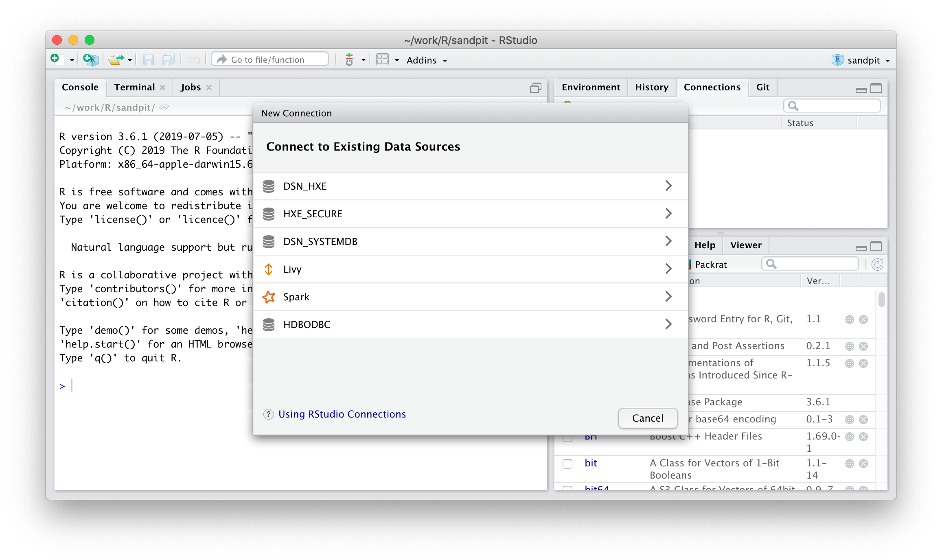Remove the bit package with x icon
The image size is (942, 560).
863,463
